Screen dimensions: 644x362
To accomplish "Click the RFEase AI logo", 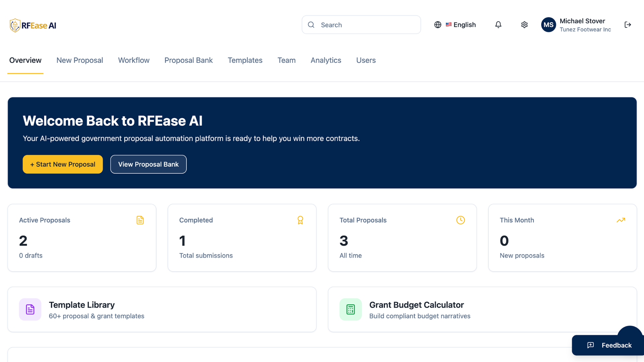I will 33,25.
